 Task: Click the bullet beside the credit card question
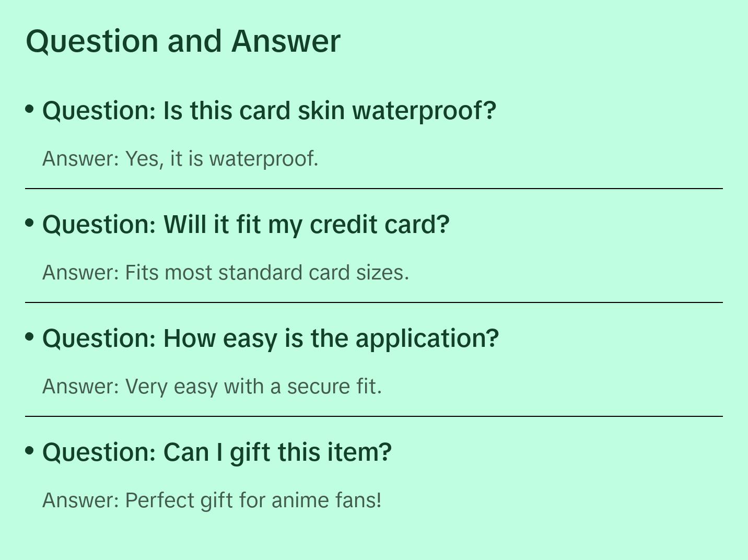30,223
